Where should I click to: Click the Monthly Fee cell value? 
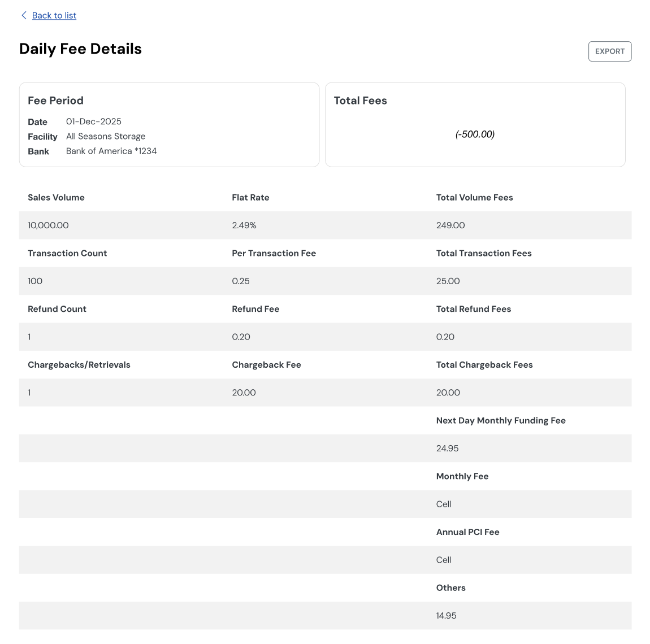tap(444, 504)
